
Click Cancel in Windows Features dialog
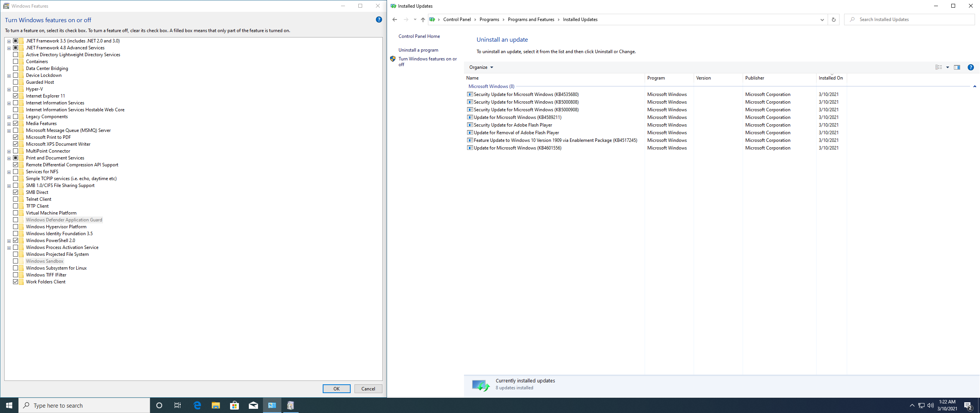368,389
